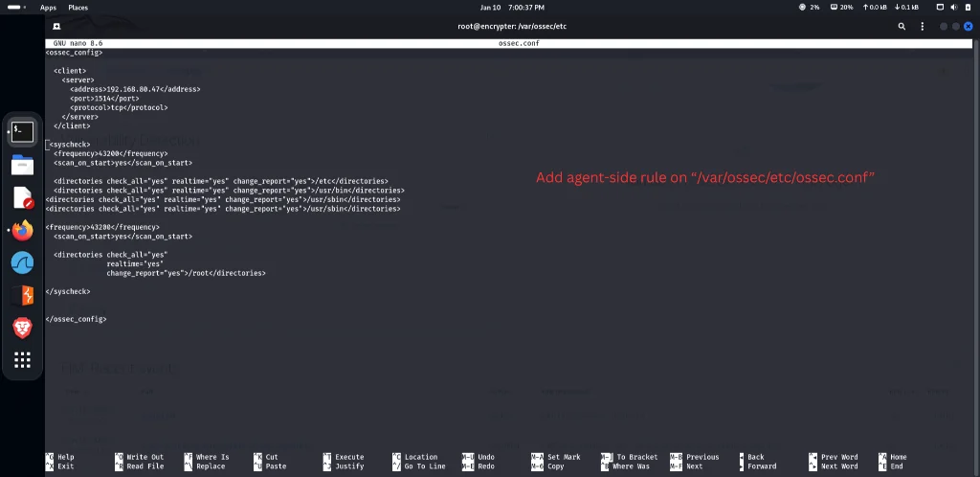Click the Exit shortcut label
Image resolution: width=980 pixels, height=477 pixels.
tap(66, 466)
